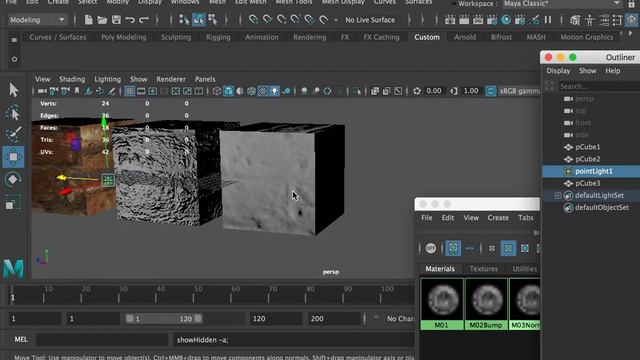Activate the Rotate tool in the toolbox

coord(13,180)
